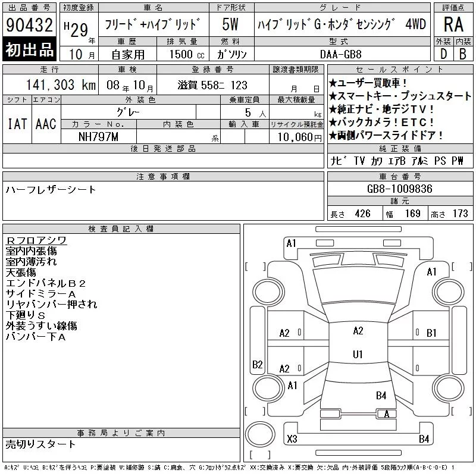Select sales point ★両側パワースライドドア!
476x476 pixels.
click(386, 135)
